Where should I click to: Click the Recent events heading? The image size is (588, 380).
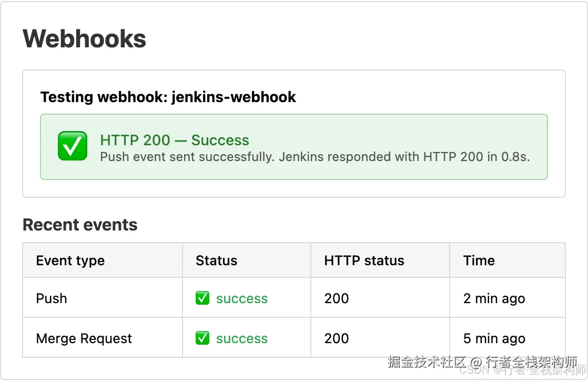point(80,225)
